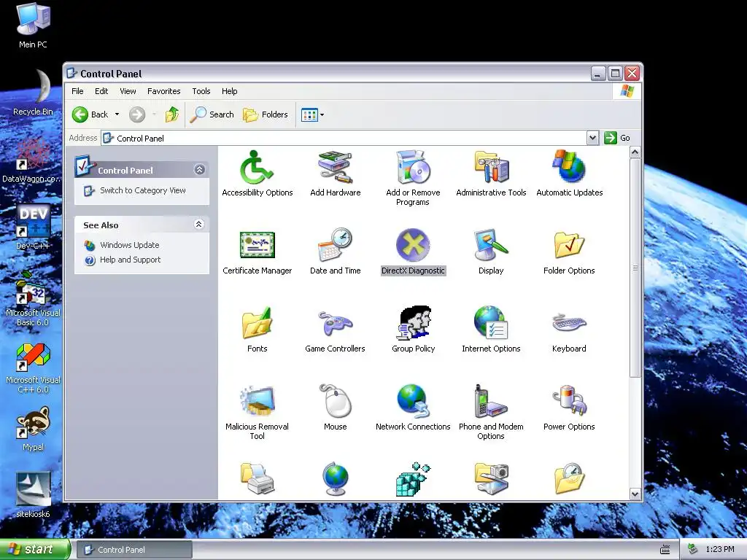Screen dimensions: 747x560
Task: Open the Back history dropdown arrow
Action: [x=117, y=114]
